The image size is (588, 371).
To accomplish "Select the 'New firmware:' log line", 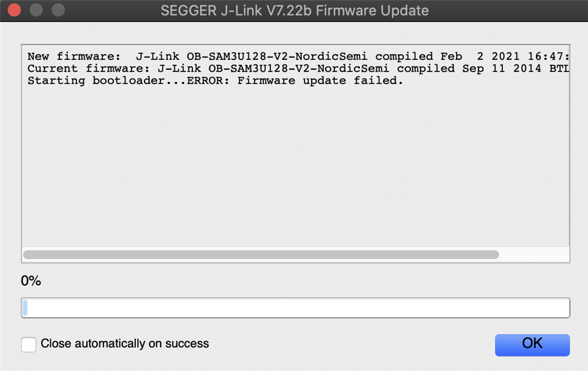I will tap(298, 56).
